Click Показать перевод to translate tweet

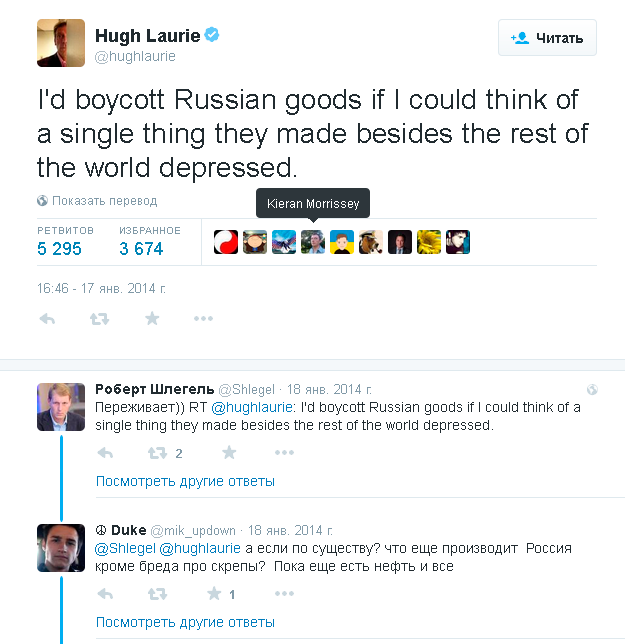pos(104,200)
